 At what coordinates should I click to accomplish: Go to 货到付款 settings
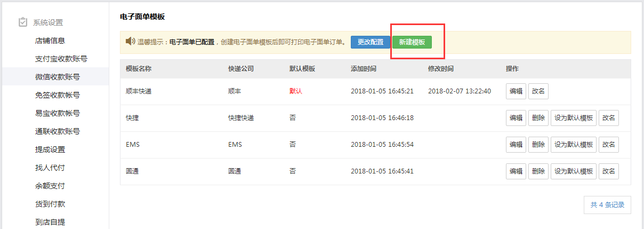point(50,204)
